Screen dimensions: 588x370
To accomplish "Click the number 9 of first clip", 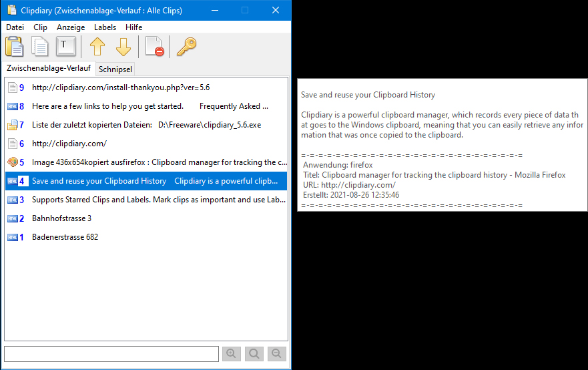I will 22,87.
